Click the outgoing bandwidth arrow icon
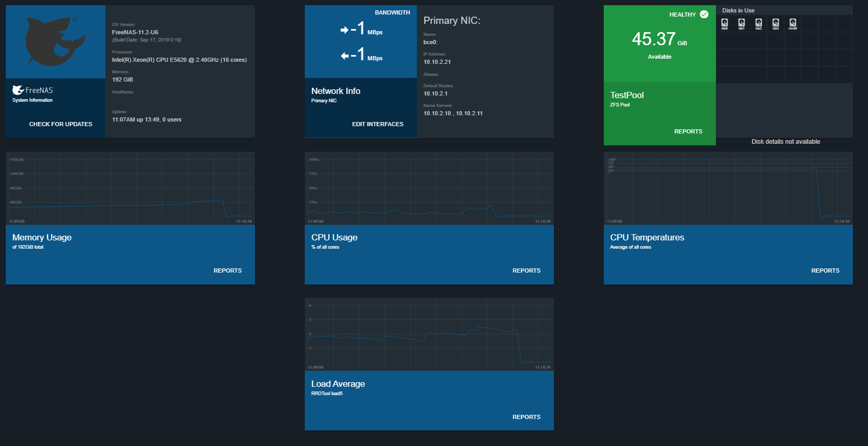The height and width of the screenshot is (446, 868). [x=345, y=56]
